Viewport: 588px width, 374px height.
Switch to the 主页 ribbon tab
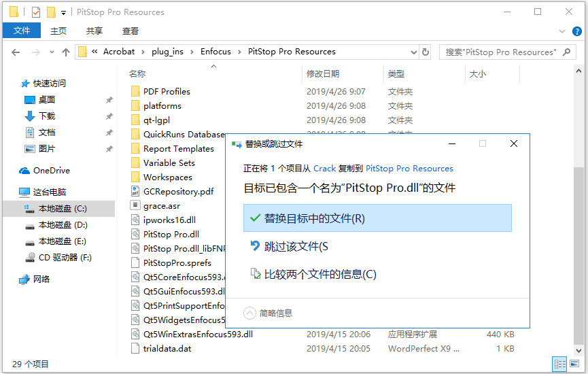pos(58,31)
